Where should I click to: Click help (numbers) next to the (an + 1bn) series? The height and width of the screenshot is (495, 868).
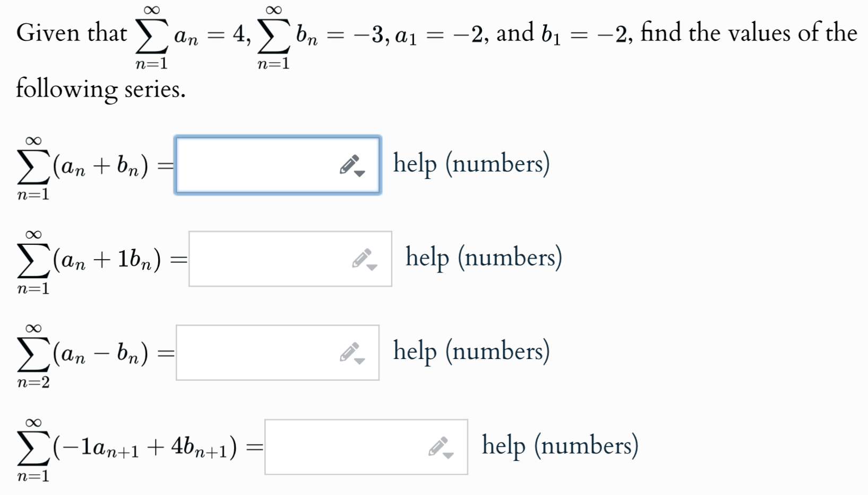[x=483, y=257]
